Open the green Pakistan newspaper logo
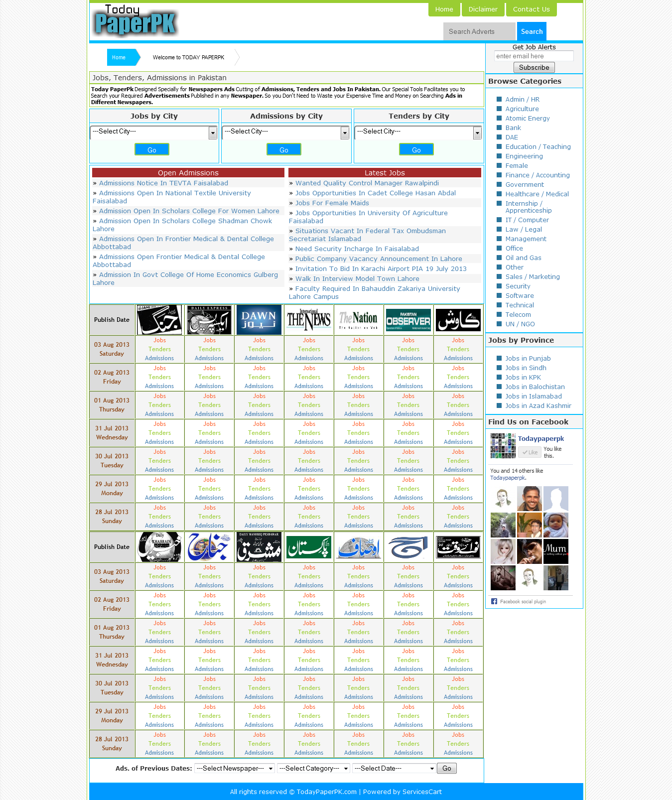Image resolution: width=672 pixels, height=800 pixels. pyautogui.click(x=309, y=547)
